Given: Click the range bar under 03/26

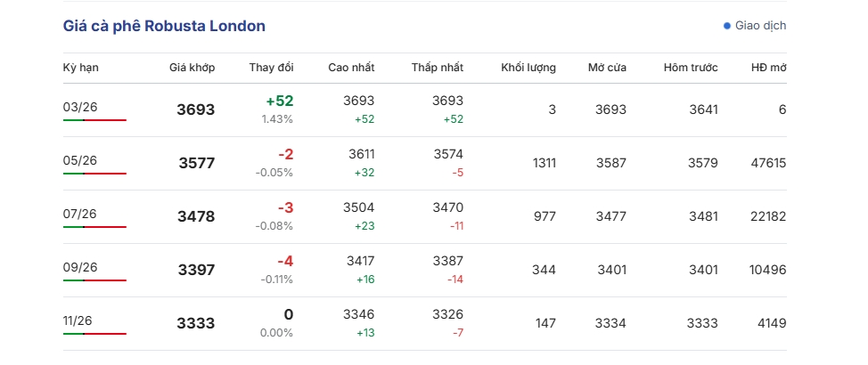Looking at the screenshot, I should click(x=94, y=120).
